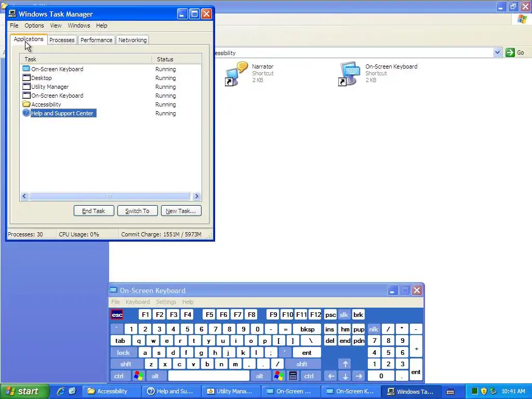Click the left arrow key on On-Screen Keyboard
This screenshot has height=399, width=532.
331,376
